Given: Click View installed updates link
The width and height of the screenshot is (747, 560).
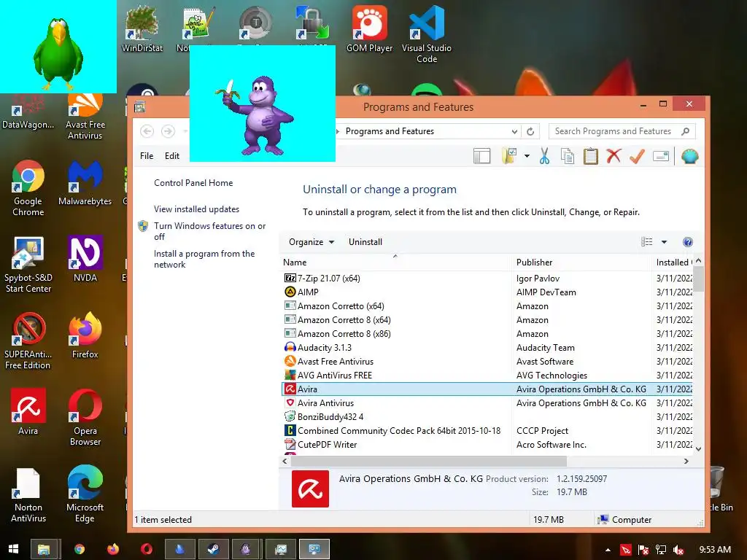Looking at the screenshot, I should 196,209.
